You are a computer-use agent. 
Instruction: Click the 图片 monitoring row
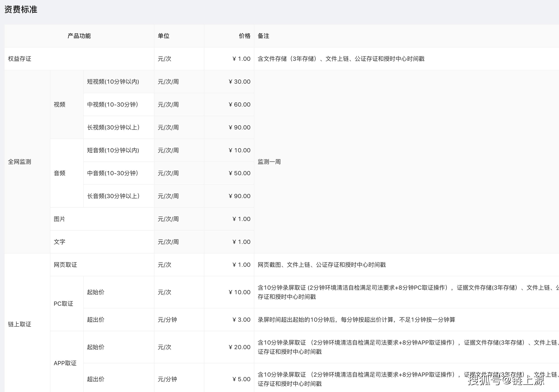(60, 219)
